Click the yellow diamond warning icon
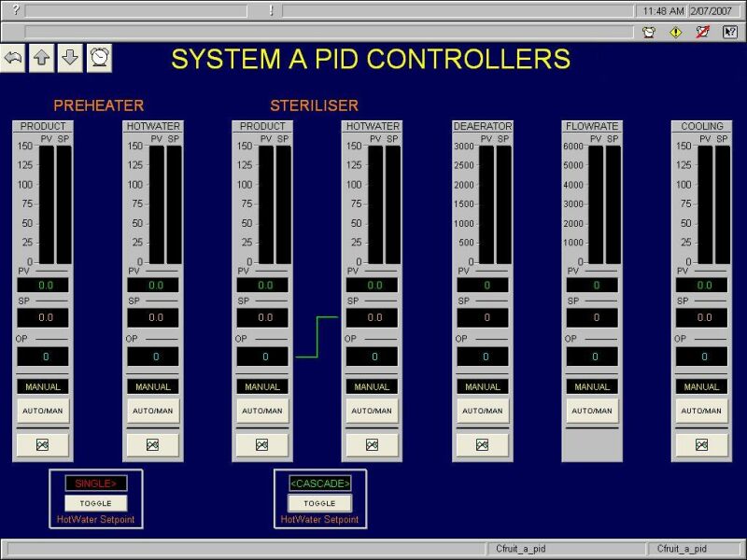This screenshot has width=747, height=560. click(676, 32)
